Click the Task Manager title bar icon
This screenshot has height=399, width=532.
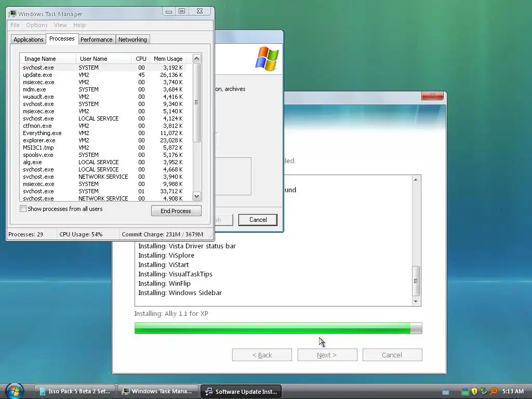tap(12, 14)
